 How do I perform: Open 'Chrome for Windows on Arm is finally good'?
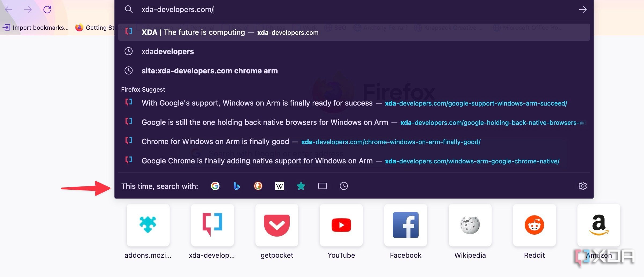pos(215,141)
